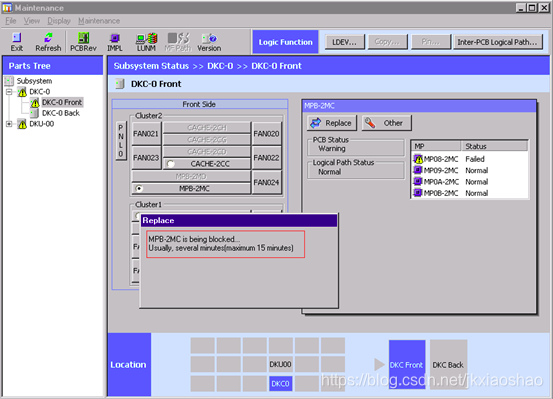Image resolution: width=553 pixels, height=399 pixels.
Task: Click the Version toolbar icon
Action: coord(209,42)
